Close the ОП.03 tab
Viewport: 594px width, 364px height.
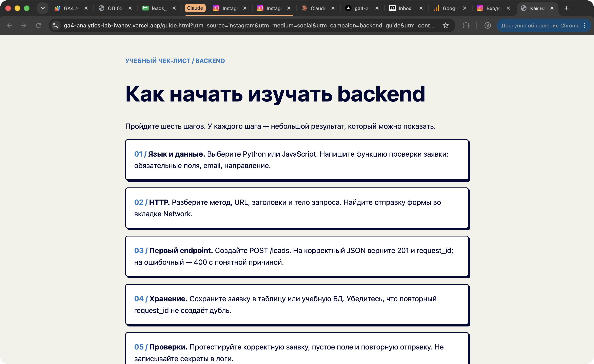pos(130,8)
